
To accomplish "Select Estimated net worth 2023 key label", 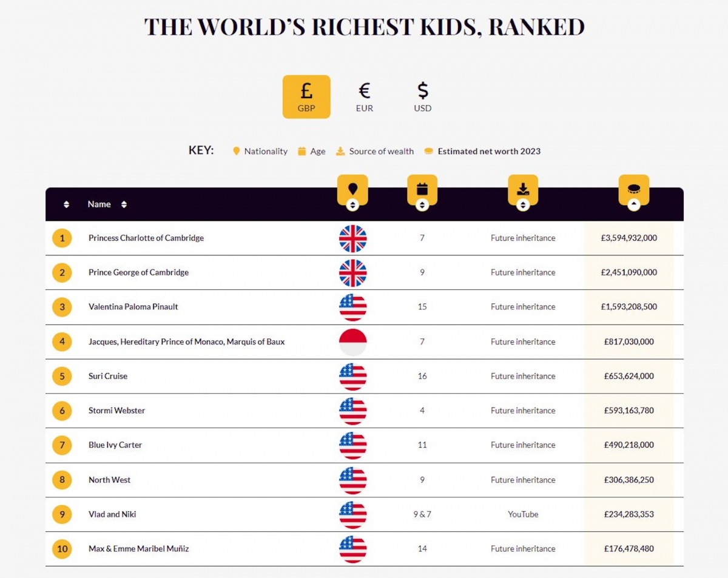I will (488, 152).
